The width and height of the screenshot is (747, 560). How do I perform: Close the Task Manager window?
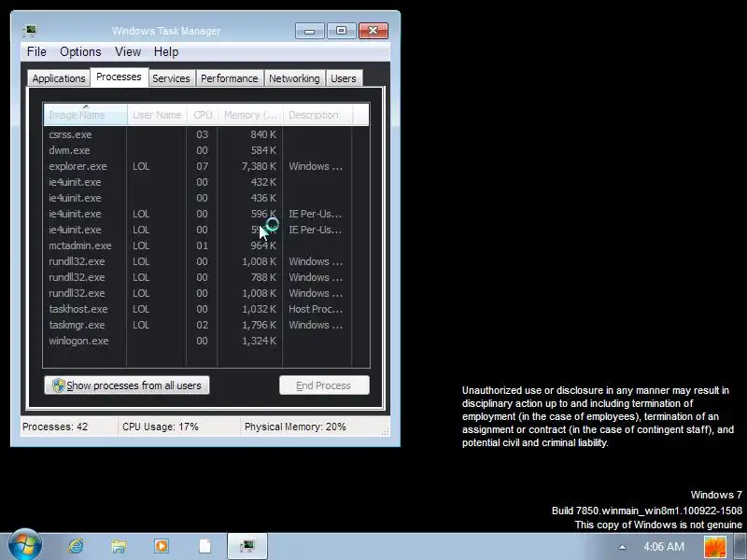(x=373, y=31)
